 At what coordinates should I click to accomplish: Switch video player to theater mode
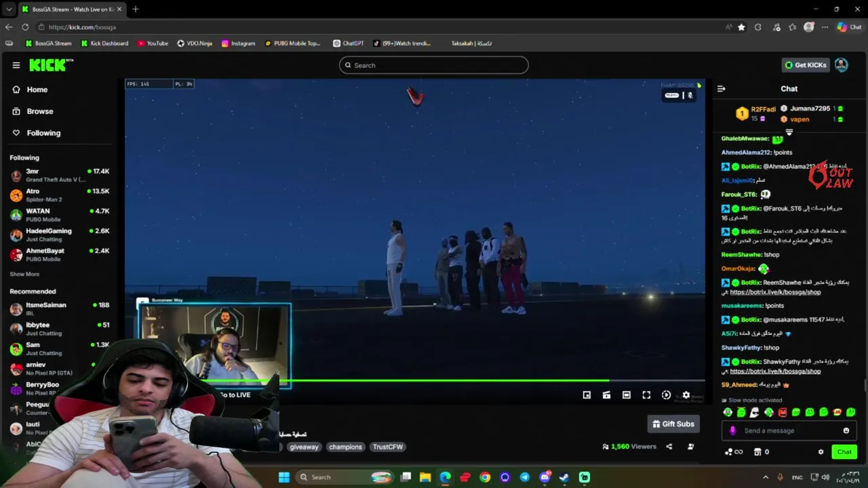coord(627,395)
